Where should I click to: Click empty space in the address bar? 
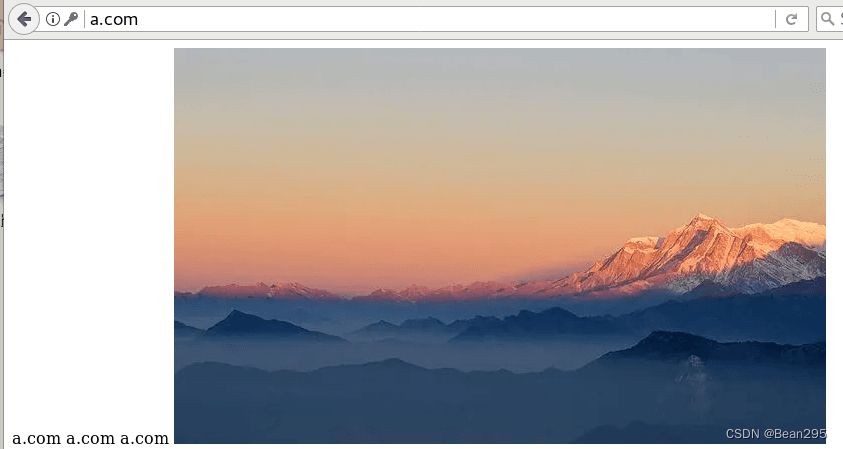click(x=457, y=19)
